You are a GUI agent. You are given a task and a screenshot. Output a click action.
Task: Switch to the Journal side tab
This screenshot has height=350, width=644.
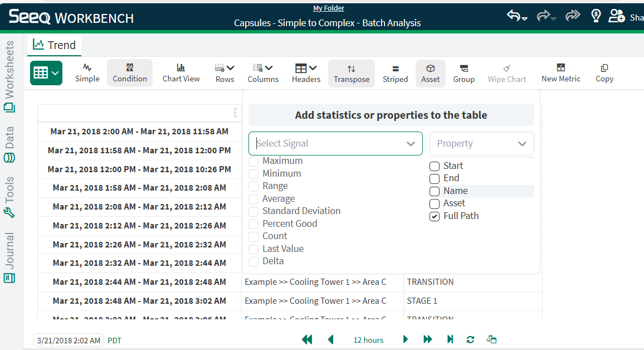click(x=9, y=257)
